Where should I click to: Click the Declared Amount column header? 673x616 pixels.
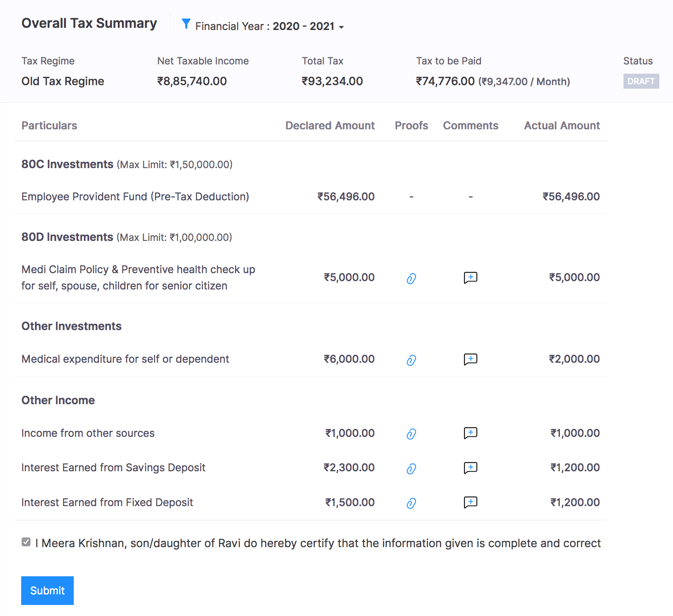click(x=330, y=126)
